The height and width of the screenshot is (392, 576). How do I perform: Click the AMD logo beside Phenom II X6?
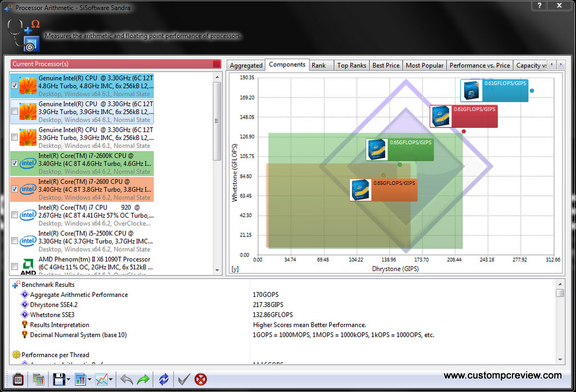(28, 267)
